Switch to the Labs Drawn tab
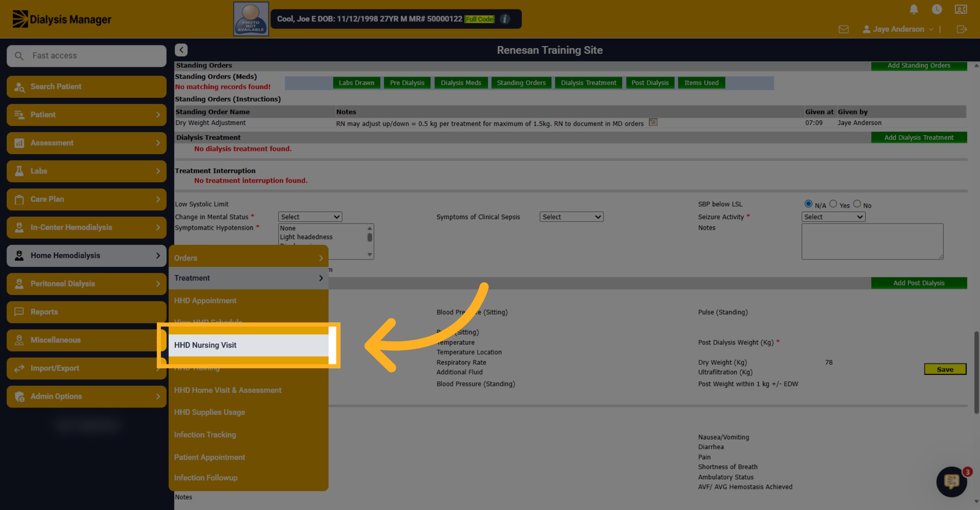Image resolution: width=980 pixels, height=510 pixels. click(356, 83)
